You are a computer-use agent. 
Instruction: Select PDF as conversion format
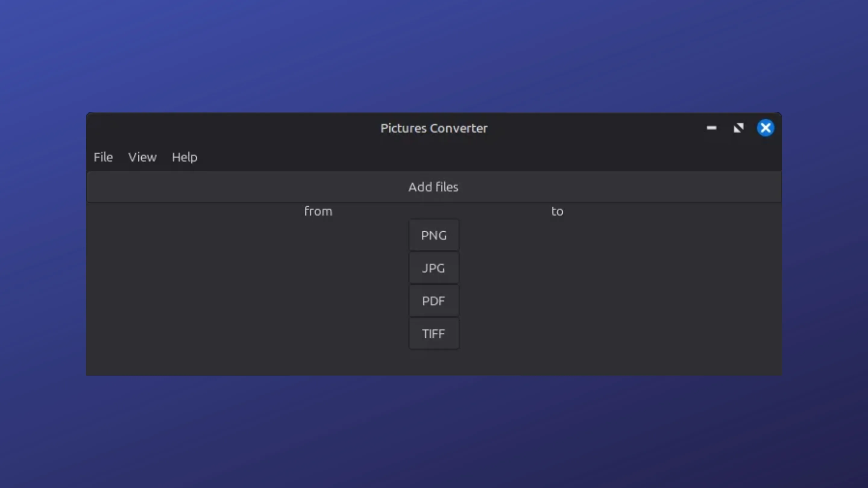(x=434, y=301)
